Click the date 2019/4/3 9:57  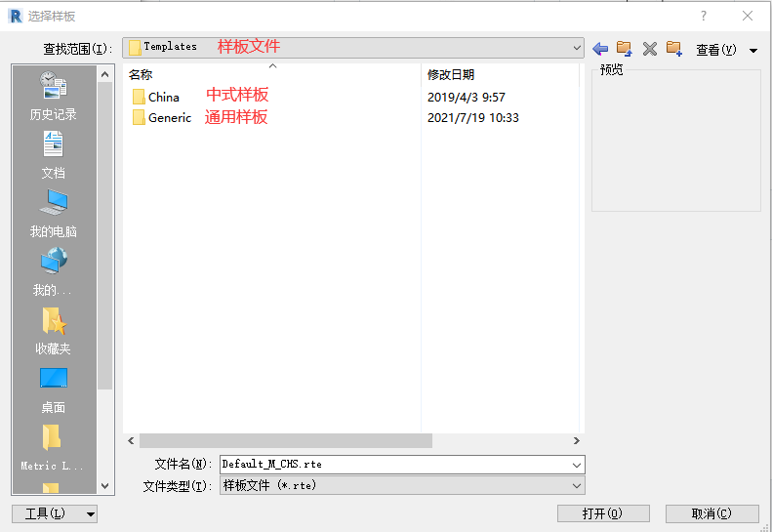(x=467, y=98)
